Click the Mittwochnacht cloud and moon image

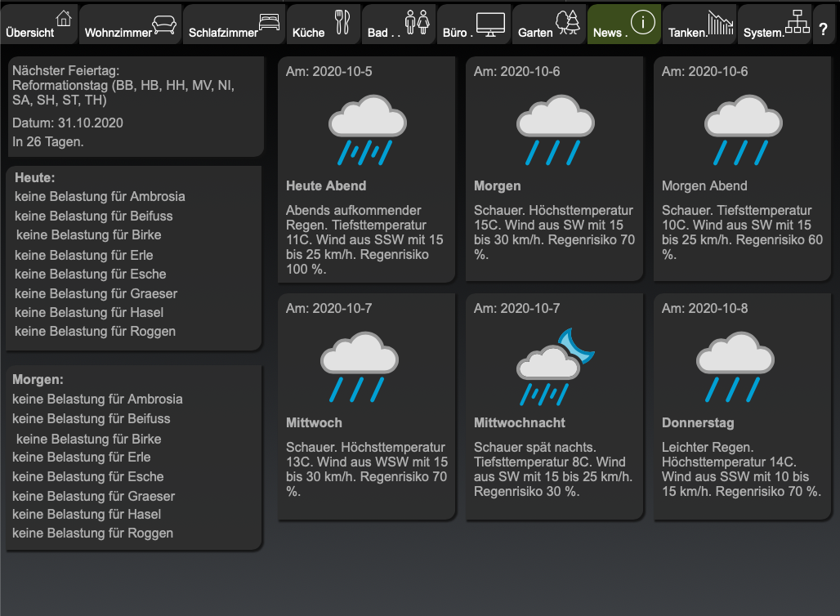coord(554,365)
